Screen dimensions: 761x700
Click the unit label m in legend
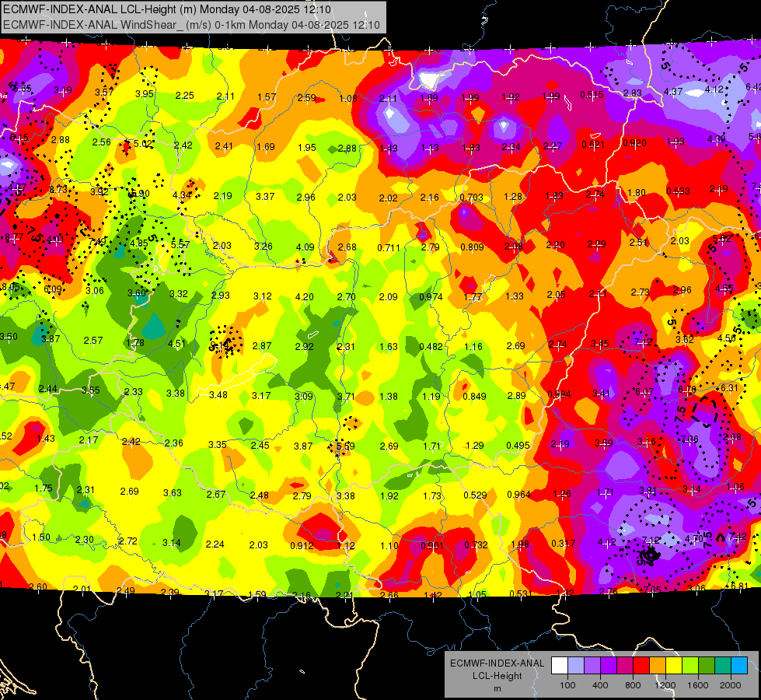coord(497,688)
